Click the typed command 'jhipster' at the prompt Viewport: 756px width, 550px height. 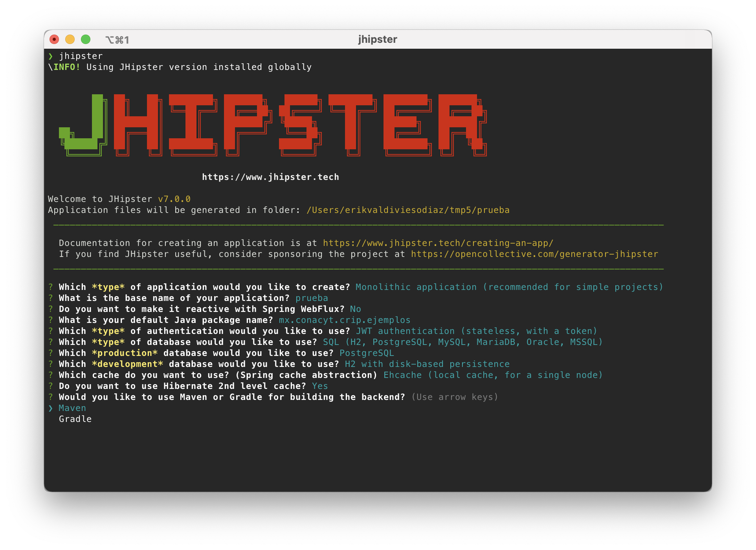pos(81,56)
